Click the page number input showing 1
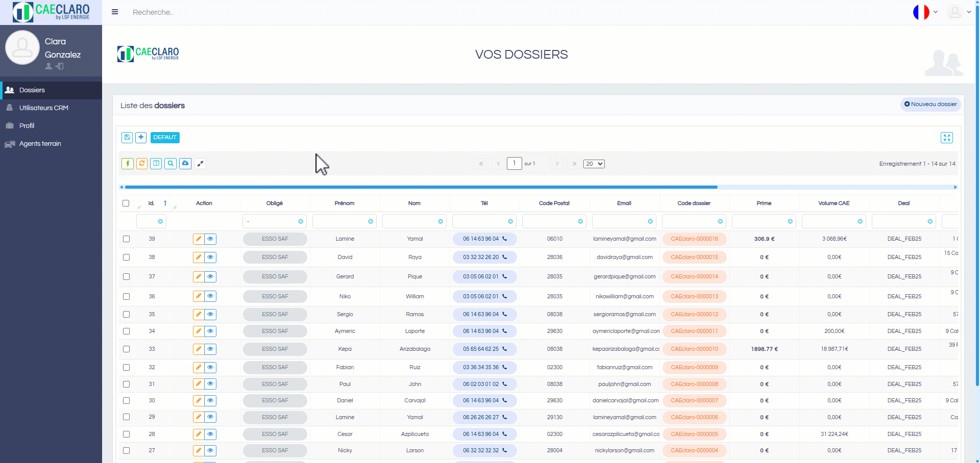This screenshot has height=463, width=980. pos(514,163)
